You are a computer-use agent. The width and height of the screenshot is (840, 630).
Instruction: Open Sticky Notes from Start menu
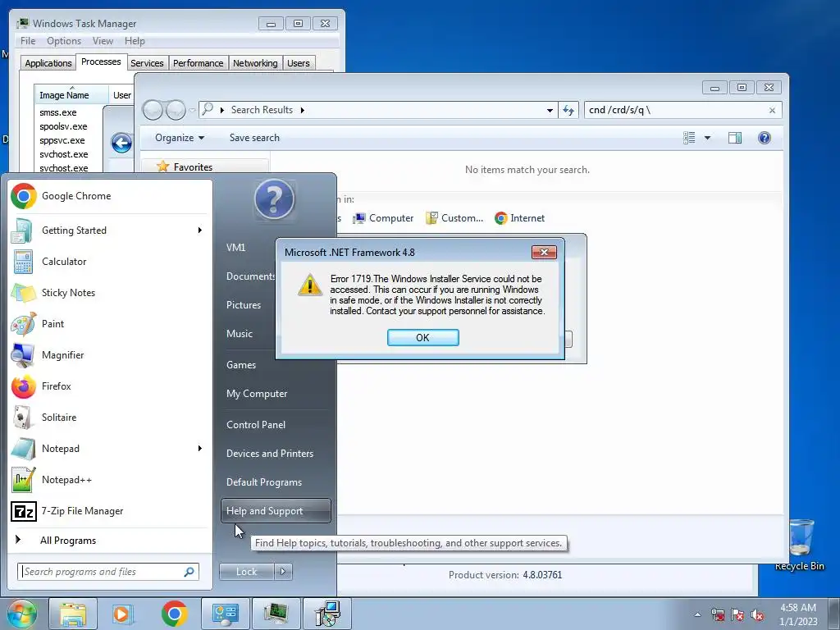pos(110,293)
